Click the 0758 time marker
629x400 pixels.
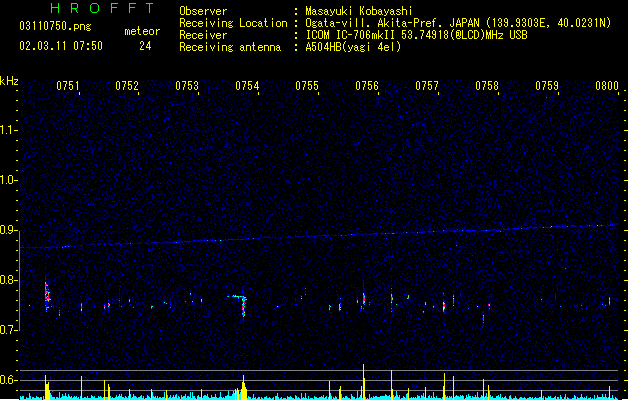(487, 86)
